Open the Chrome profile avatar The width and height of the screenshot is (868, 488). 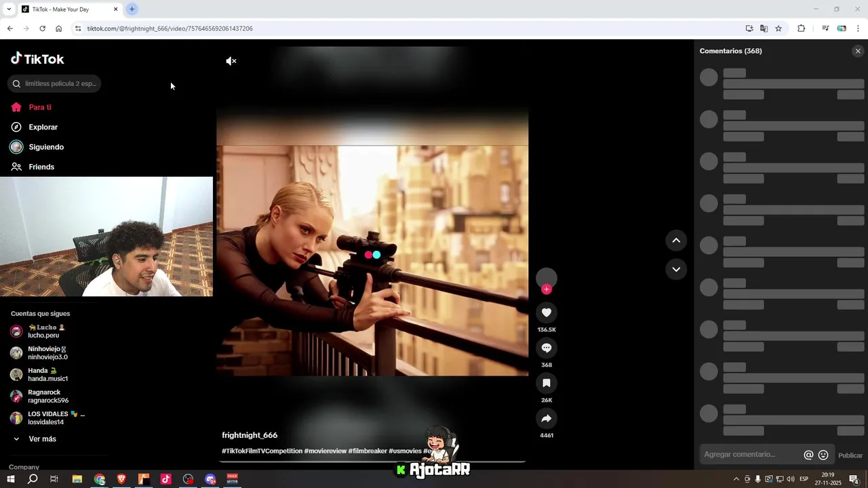coord(842,28)
